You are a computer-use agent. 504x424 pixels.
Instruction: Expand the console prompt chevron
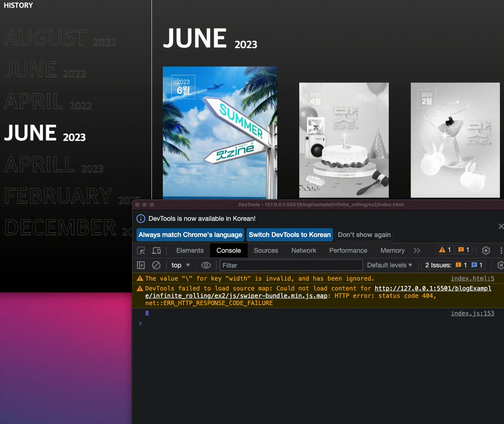(x=140, y=323)
